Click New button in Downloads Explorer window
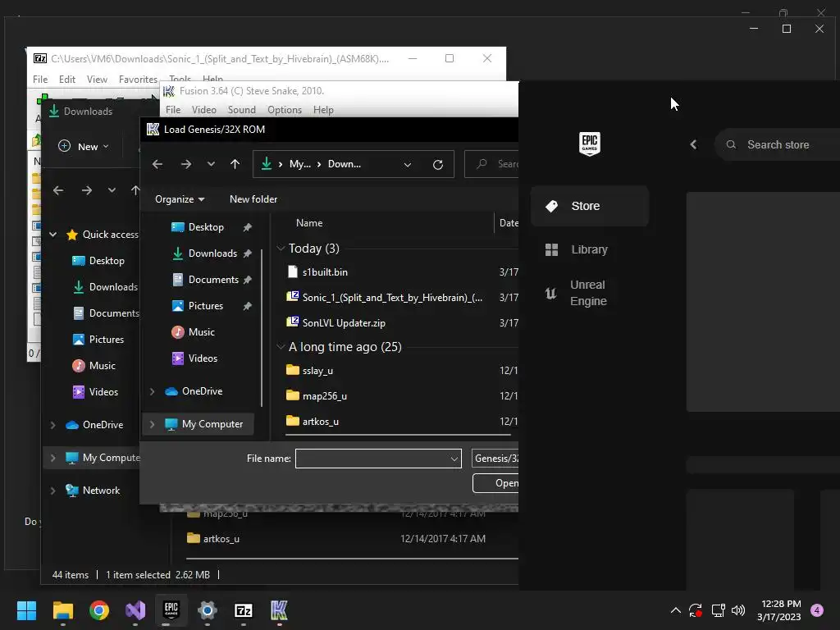This screenshot has width=840, height=630. [x=84, y=146]
